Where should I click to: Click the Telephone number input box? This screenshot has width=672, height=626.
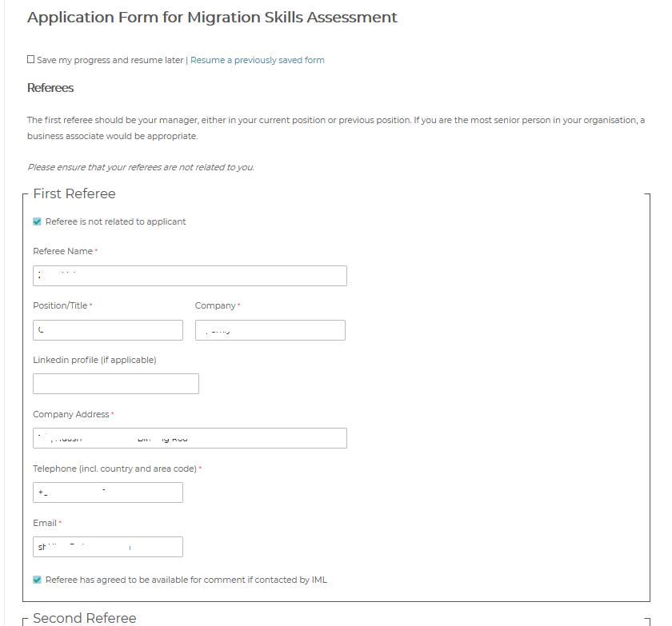coord(108,492)
